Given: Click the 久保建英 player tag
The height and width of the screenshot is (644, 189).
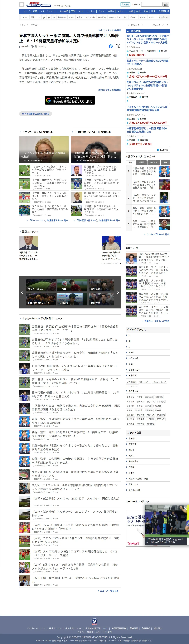Looking at the screenshot, I should [x=161, y=401].
